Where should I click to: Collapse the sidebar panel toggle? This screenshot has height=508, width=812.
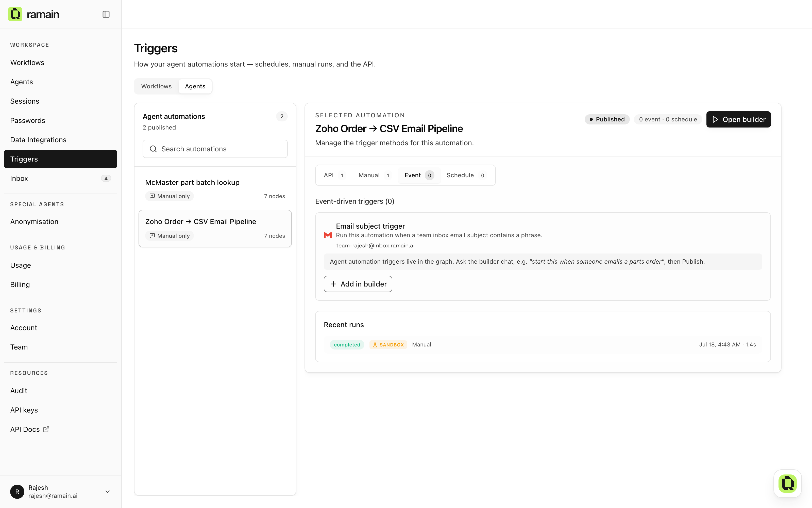pyautogui.click(x=106, y=14)
